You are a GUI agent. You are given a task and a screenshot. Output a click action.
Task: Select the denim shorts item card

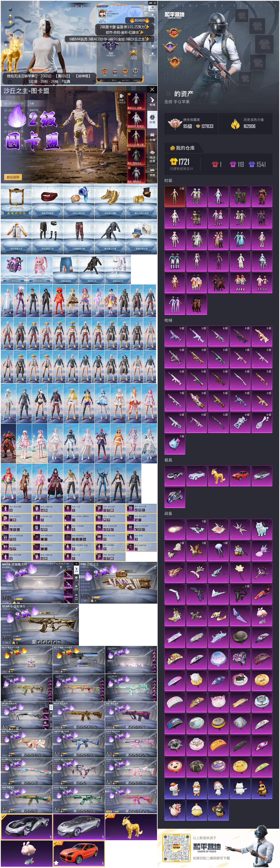point(66,269)
